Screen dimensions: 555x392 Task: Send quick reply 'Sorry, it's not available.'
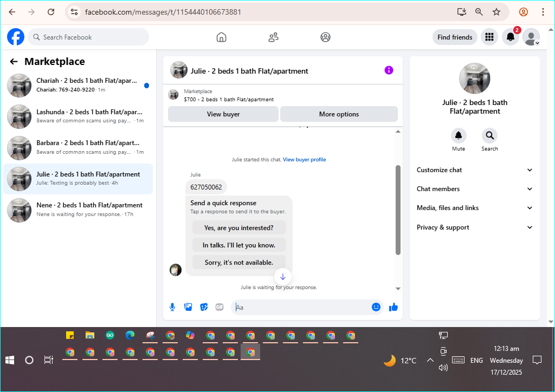(239, 263)
